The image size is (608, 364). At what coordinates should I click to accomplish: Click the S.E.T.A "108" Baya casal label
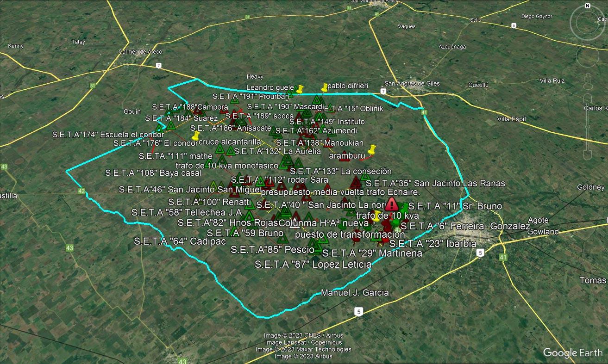click(153, 173)
